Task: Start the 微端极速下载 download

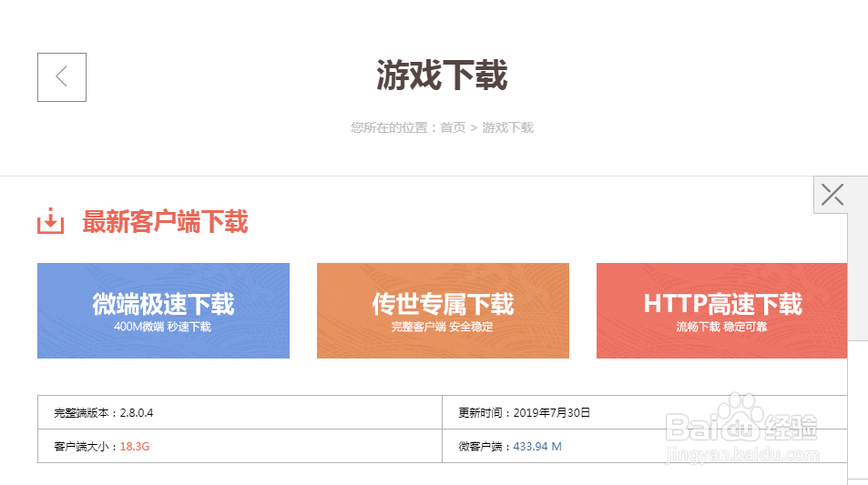Action: [x=163, y=310]
